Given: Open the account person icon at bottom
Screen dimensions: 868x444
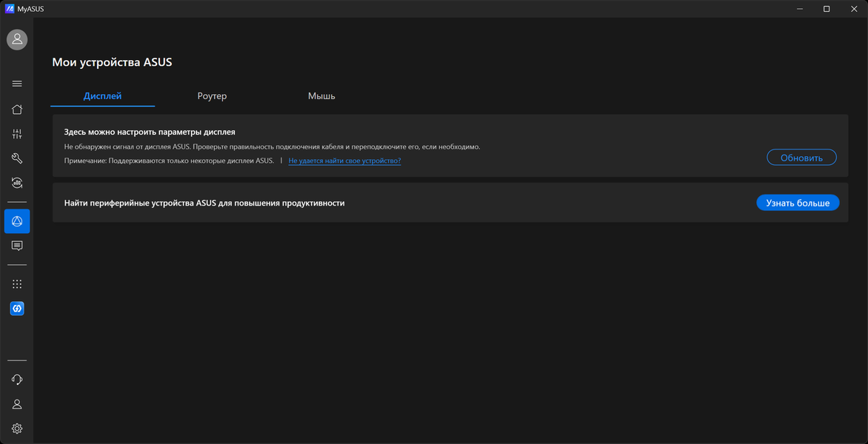Looking at the screenshot, I should coord(17,404).
